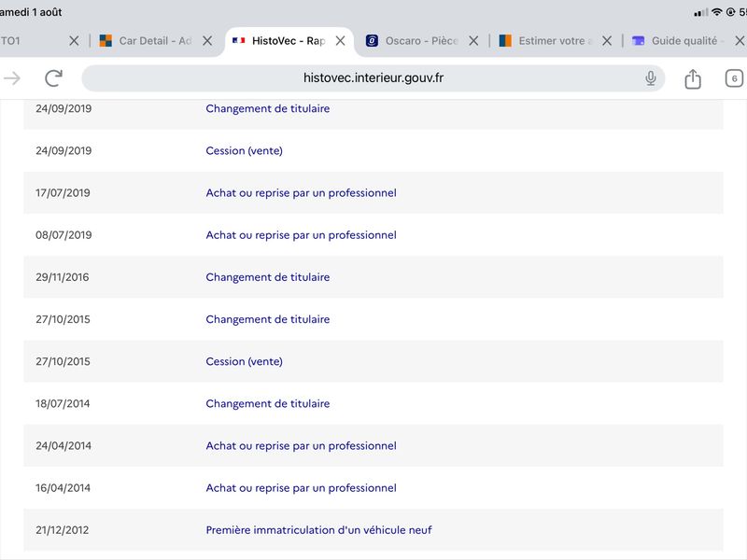Click the date 18/07/2014
The height and width of the screenshot is (560, 747).
click(x=63, y=404)
